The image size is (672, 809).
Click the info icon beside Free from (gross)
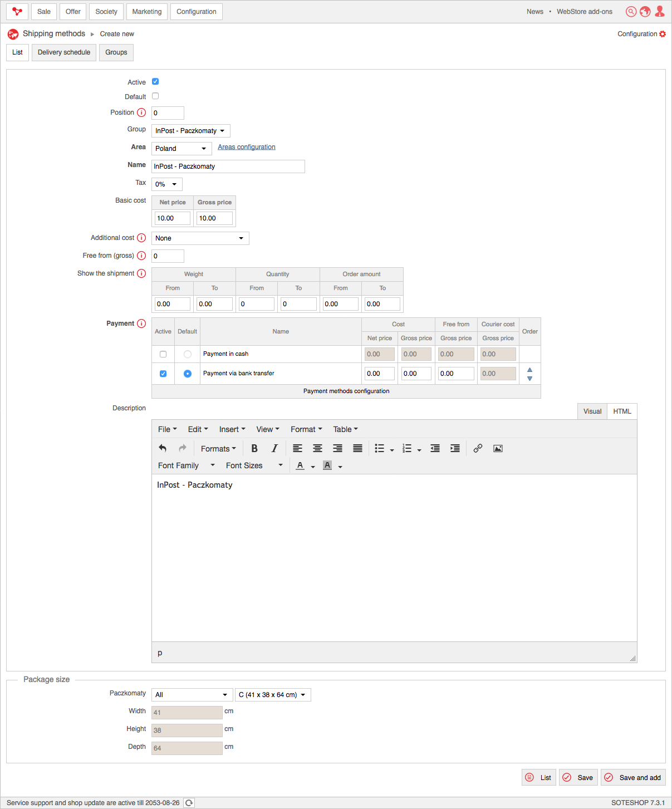click(x=141, y=256)
